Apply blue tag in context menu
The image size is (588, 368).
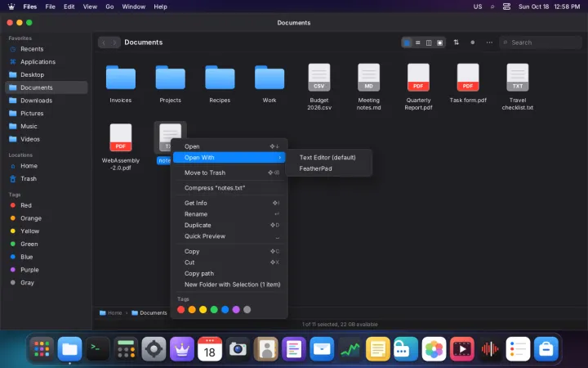[225, 309]
